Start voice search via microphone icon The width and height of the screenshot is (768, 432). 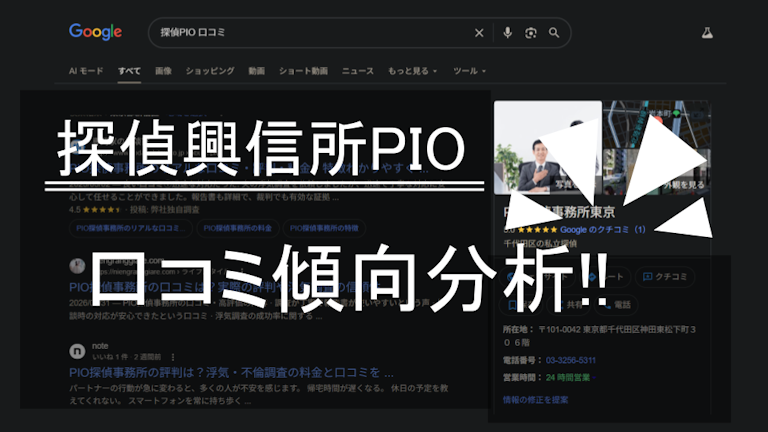point(507,33)
